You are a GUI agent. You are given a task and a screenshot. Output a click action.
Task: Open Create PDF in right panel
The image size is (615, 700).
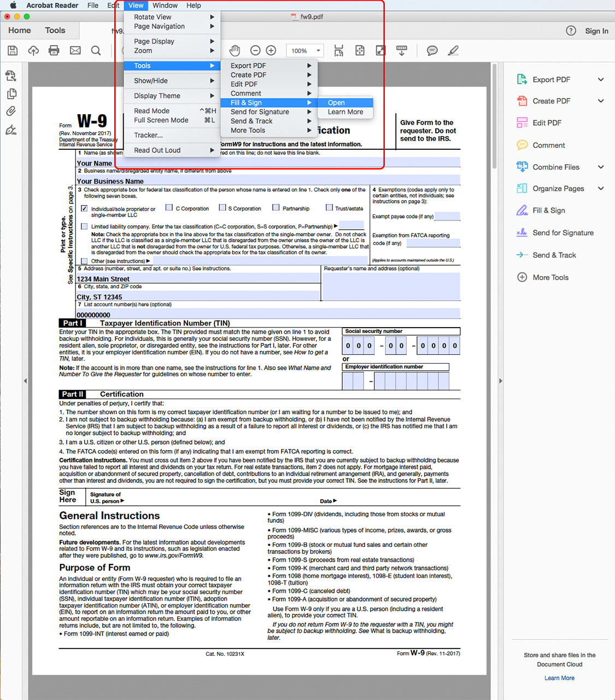coord(551,101)
